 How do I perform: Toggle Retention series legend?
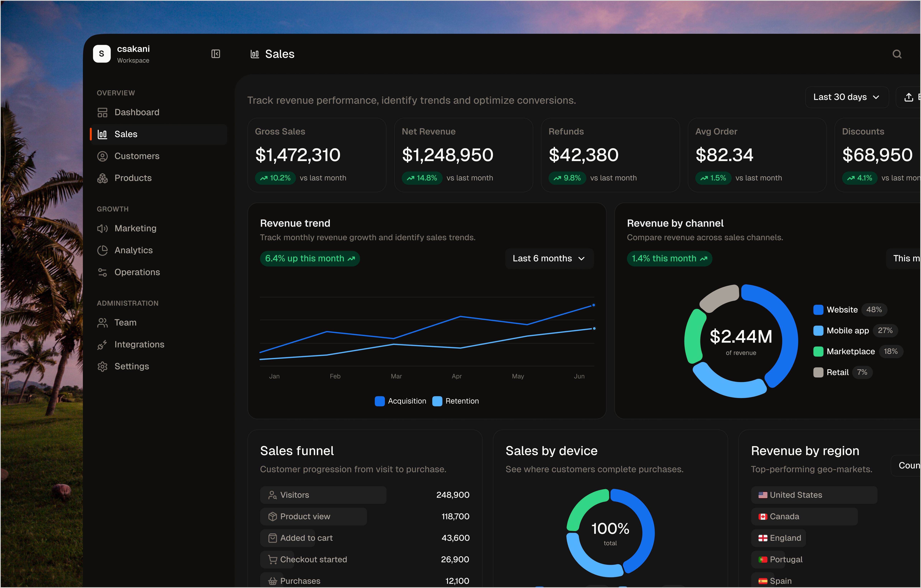click(456, 401)
